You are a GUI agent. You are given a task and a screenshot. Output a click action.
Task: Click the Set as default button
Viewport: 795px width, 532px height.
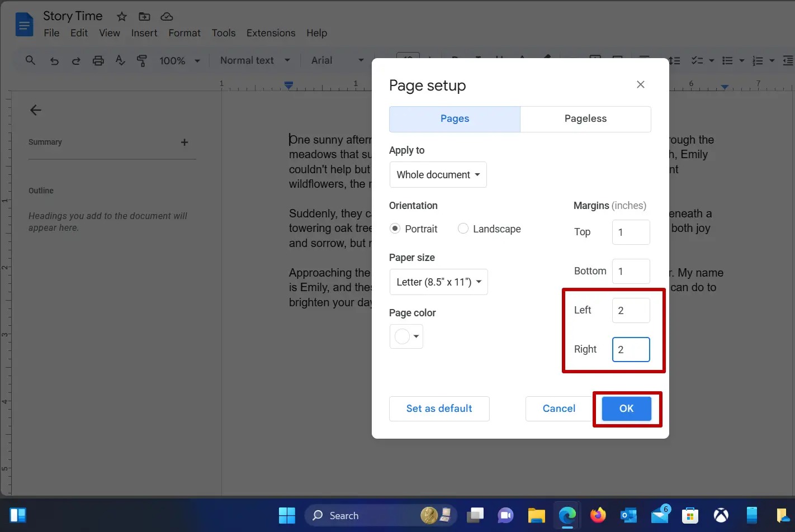pyautogui.click(x=439, y=408)
